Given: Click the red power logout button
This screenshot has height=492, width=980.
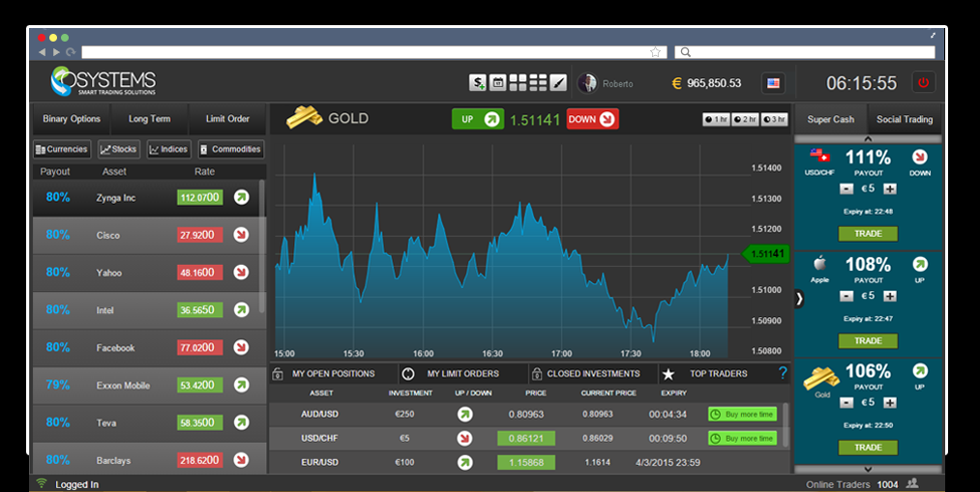Looking at the screenshot, I should tap(922, 83).
